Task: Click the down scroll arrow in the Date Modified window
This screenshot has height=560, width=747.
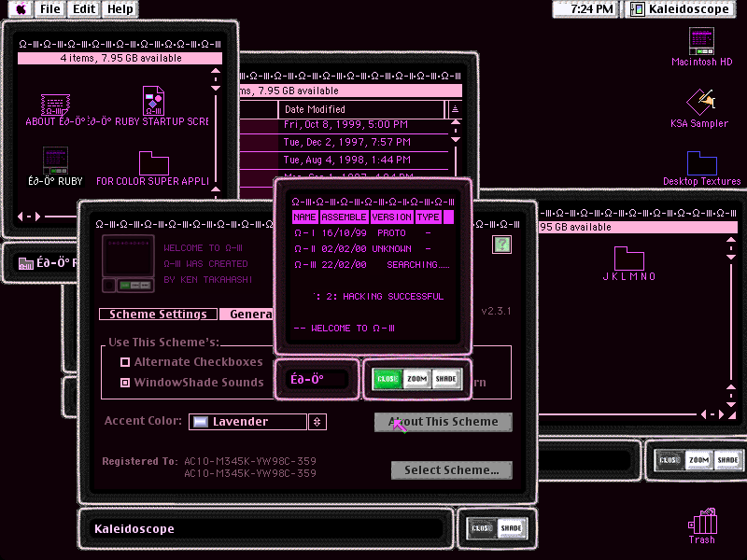Action: [456, 139]
